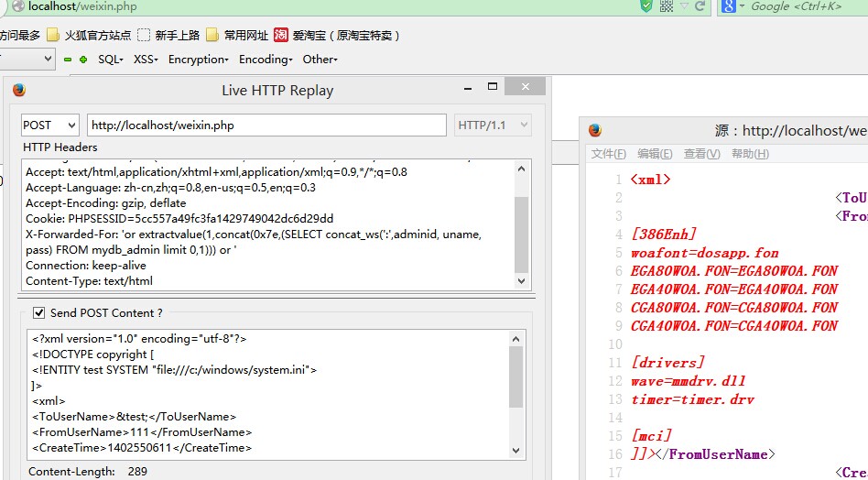Open the Encryption dropdown menu

(198, 60)
